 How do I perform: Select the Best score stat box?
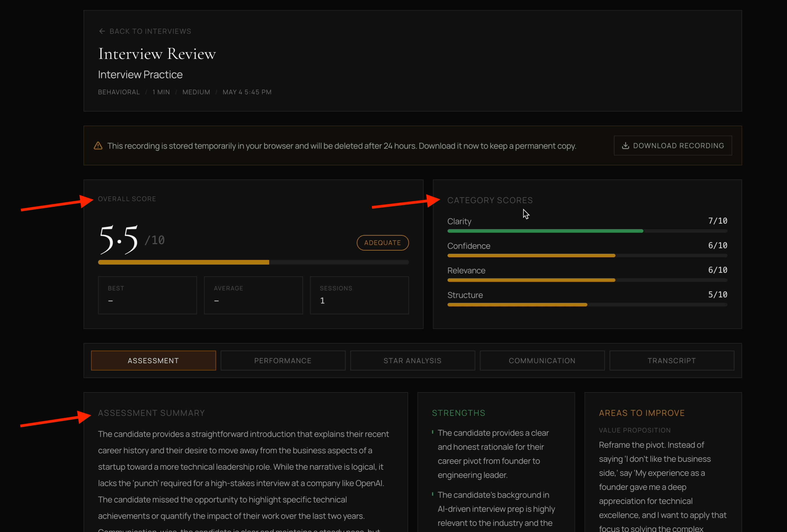pyautogui.click(x=147, y=295)
